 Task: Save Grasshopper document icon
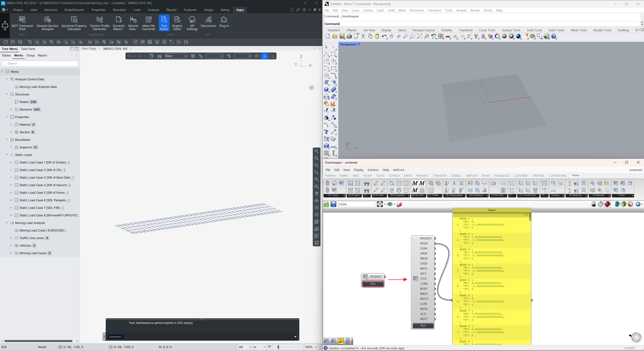[x=333, y=204]
